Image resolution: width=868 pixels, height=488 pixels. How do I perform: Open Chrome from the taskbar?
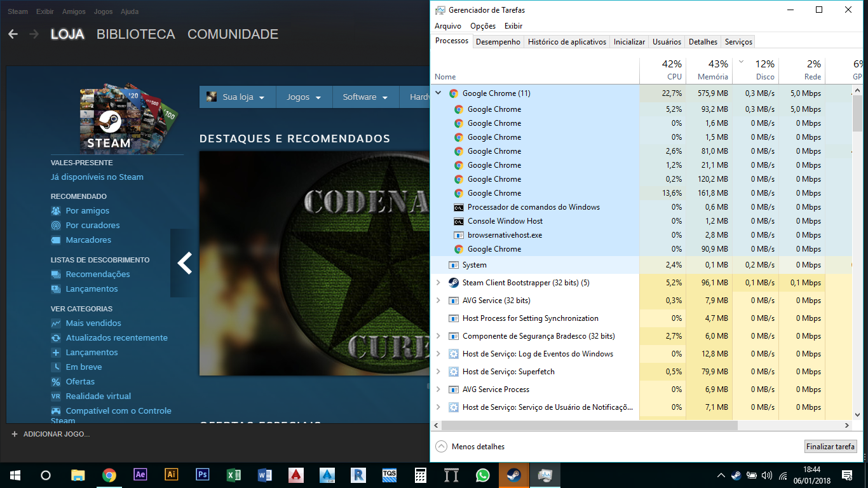(x=109, y=475)
